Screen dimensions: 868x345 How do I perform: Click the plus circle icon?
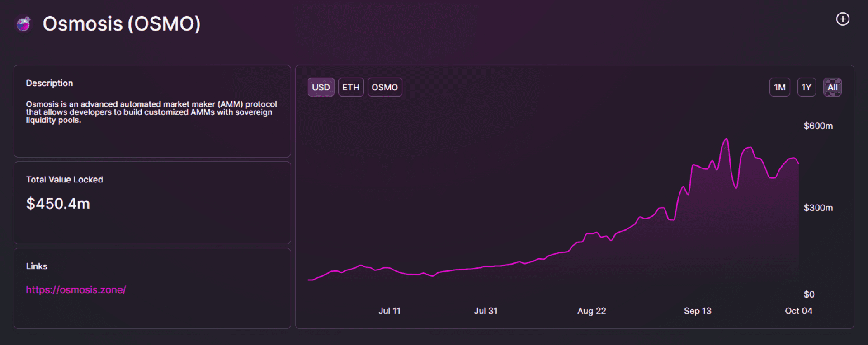(x=843, y=19)
